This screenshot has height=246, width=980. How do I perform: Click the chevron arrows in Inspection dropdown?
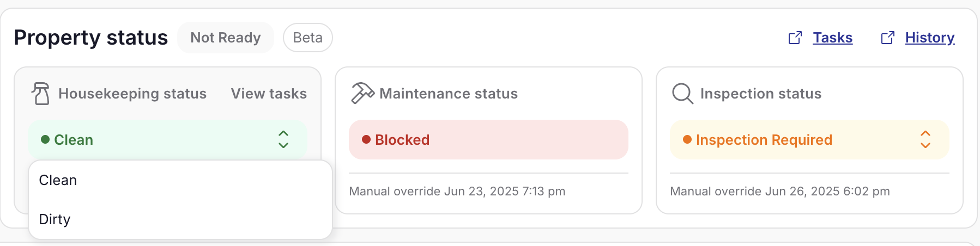tap(925, 140)
